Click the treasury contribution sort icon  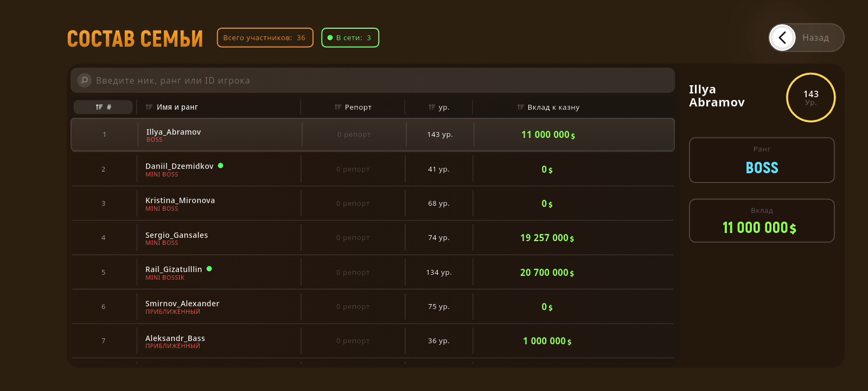520,107
